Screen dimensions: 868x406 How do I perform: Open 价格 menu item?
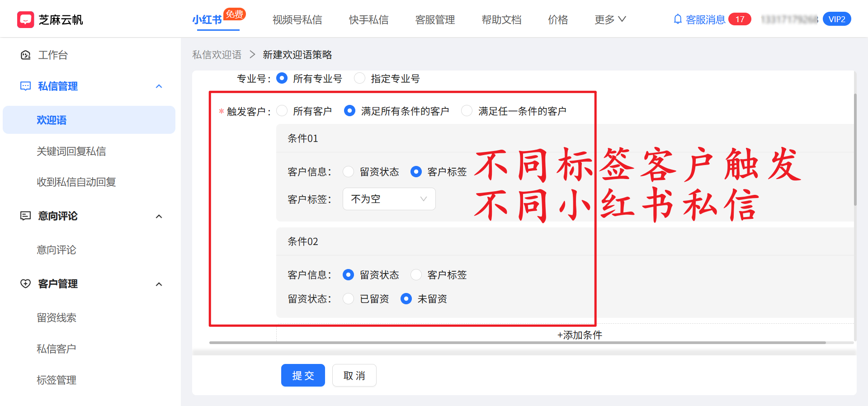click(558, 20)
